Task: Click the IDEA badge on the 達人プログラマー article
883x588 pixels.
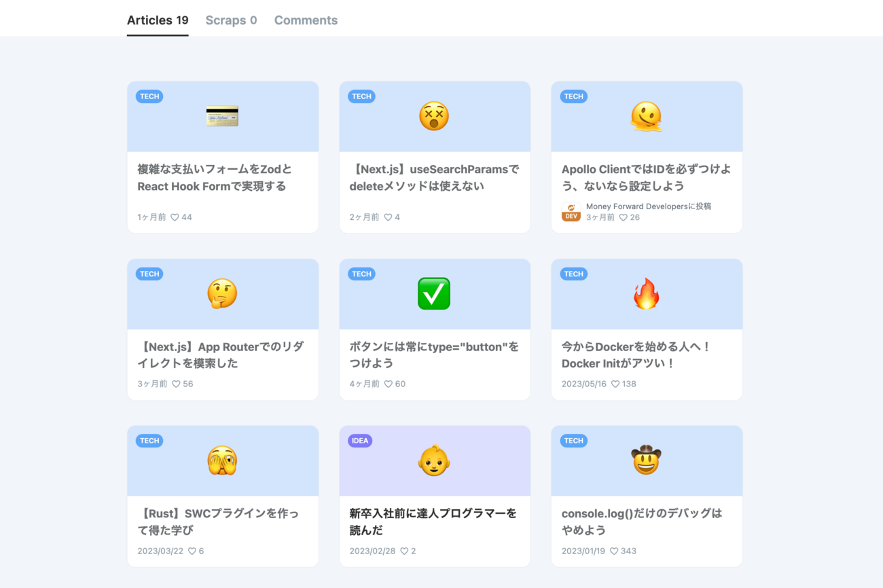Action: click(360, 441)
